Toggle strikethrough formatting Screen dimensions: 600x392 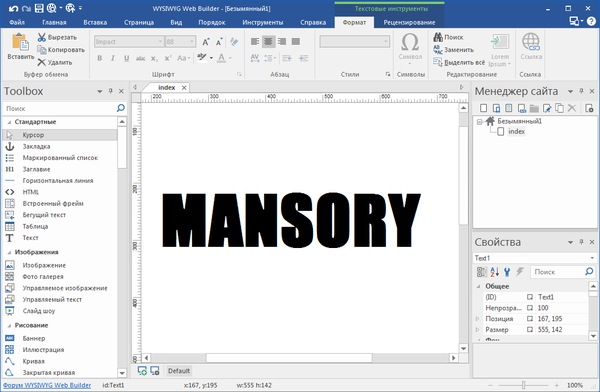coord(140,58)
